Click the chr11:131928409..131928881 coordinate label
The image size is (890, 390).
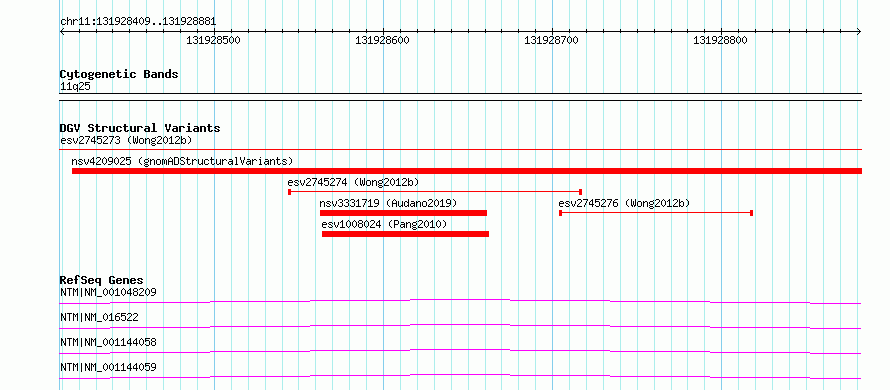[x=138, y=22]
